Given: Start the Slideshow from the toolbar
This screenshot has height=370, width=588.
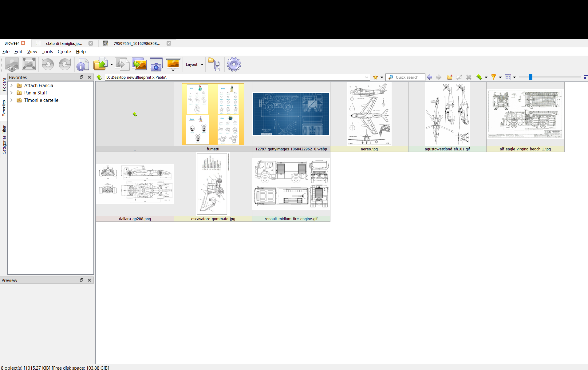Looking at the screenshot, I should (173, 65).
